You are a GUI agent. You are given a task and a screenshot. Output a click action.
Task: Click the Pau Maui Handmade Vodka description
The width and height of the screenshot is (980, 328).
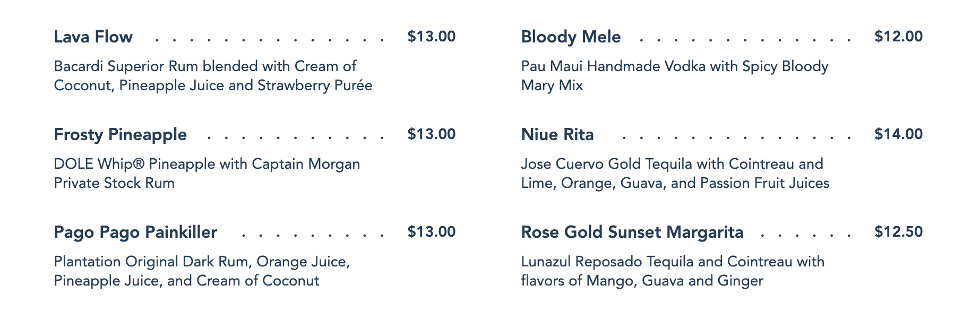click(674, 76)
